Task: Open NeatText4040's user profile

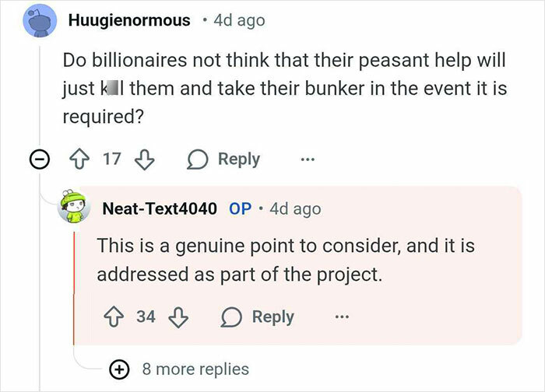Action: (x=160, y=208)
